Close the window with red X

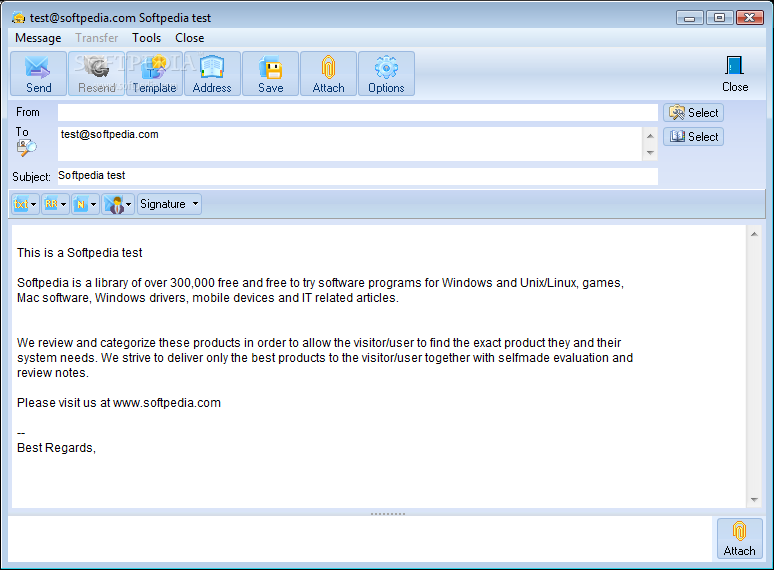tap(749, 18)
